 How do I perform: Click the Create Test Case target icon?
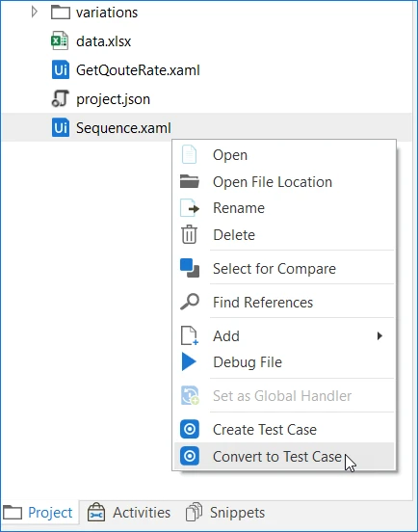click(x=190, y=429)
